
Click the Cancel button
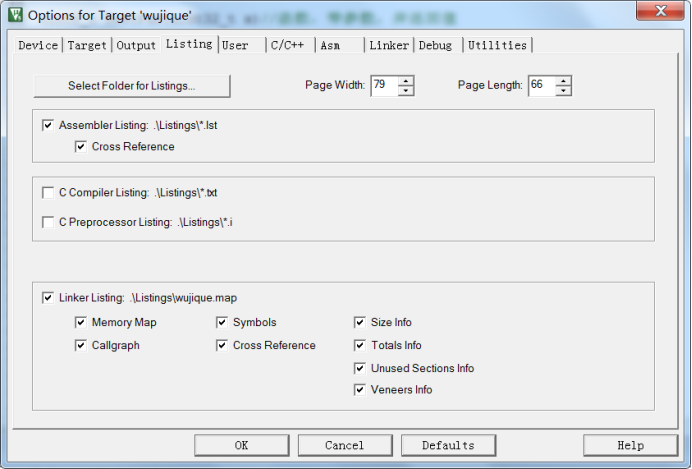pos(345,445)
